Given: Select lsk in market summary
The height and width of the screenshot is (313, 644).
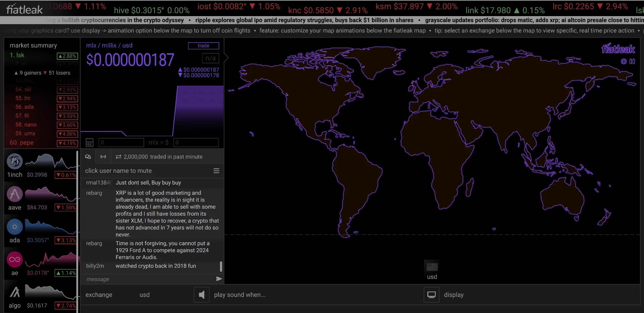Looking at the screenshot, I should pos(17,55).
